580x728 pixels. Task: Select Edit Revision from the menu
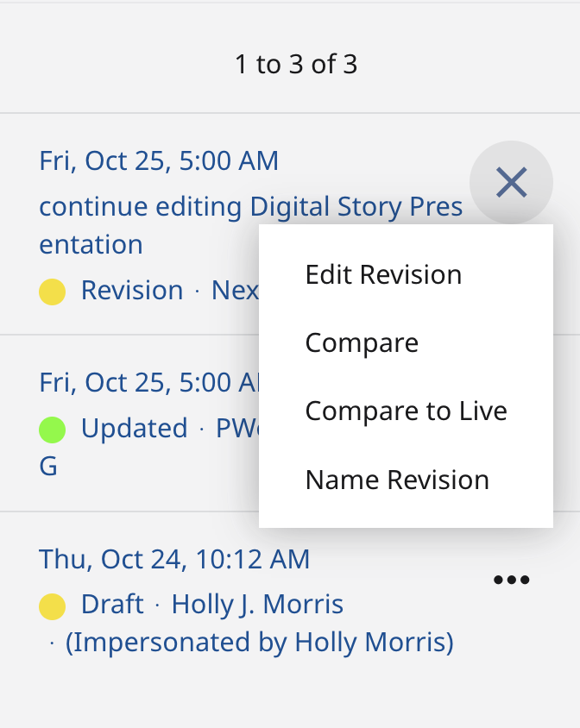[383, 274]
